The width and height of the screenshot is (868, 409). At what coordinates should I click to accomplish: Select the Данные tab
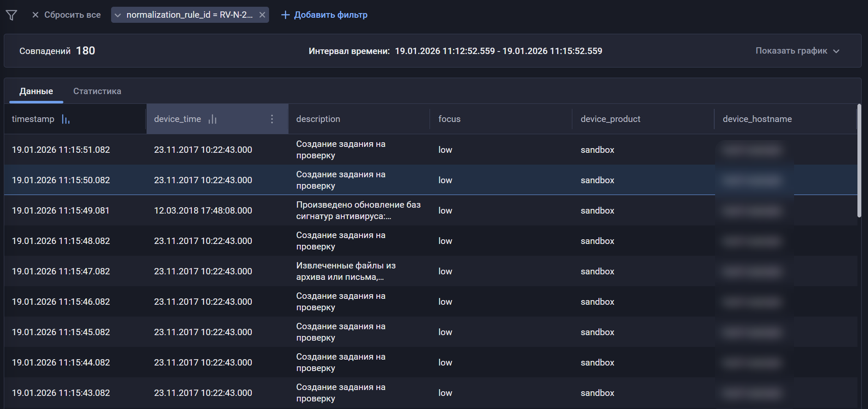pos(36,91)
